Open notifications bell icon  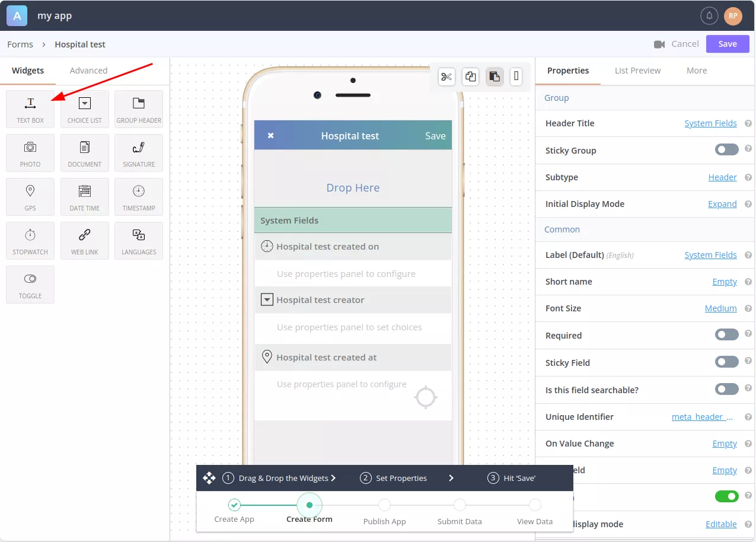pyautogui.click(x=709, y=16)
